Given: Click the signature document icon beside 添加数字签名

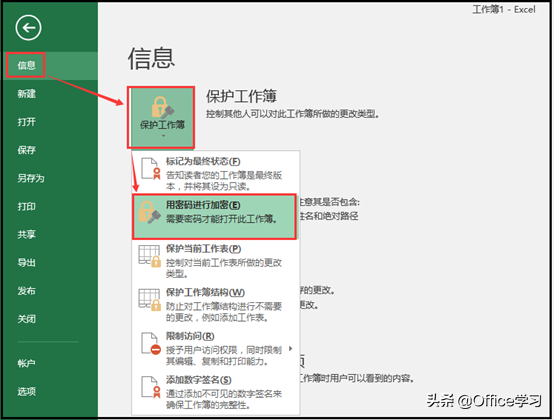Looking at the screenshot, I should 151,387.
